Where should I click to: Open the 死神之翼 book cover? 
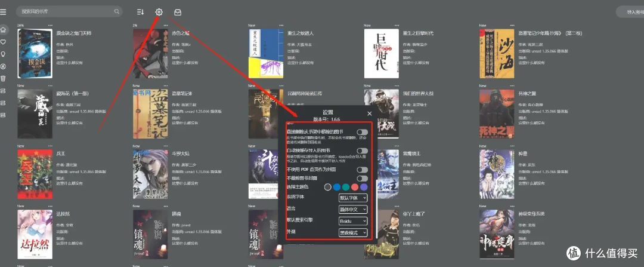pyautogui.click(x=497, y=114)
